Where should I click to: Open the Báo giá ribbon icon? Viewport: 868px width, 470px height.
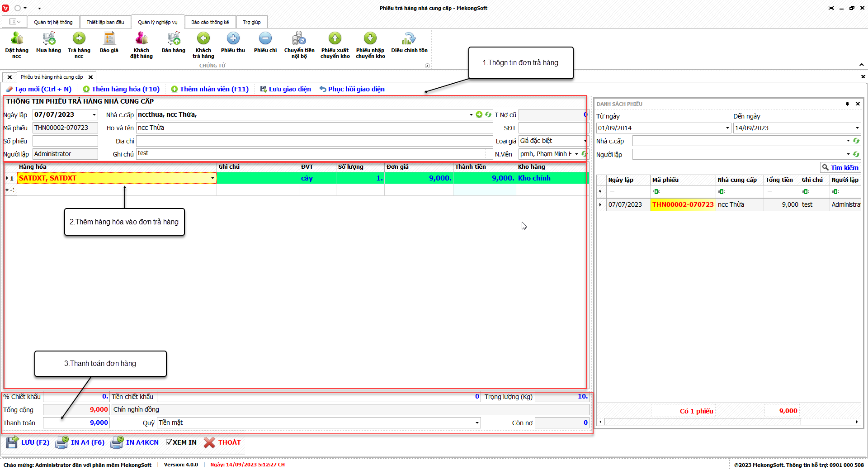tap(109, 39)
